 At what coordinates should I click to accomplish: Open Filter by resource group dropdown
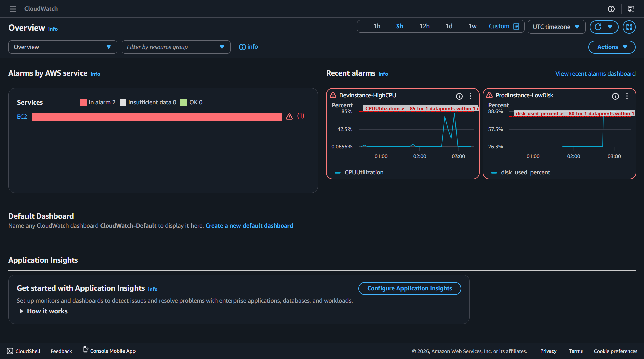pos(176,47)
